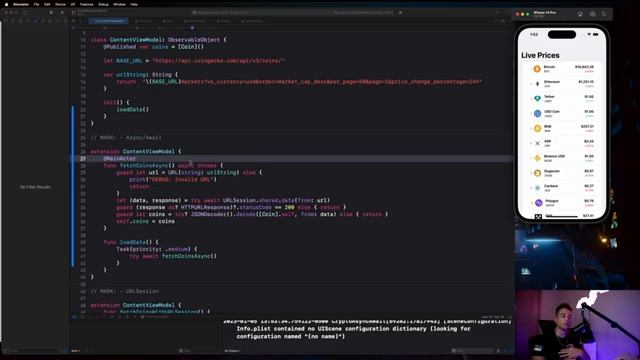The height and width of the screenshot is (360, 640).
Task: Open the Window menu
Action: (x=119, y=4)
